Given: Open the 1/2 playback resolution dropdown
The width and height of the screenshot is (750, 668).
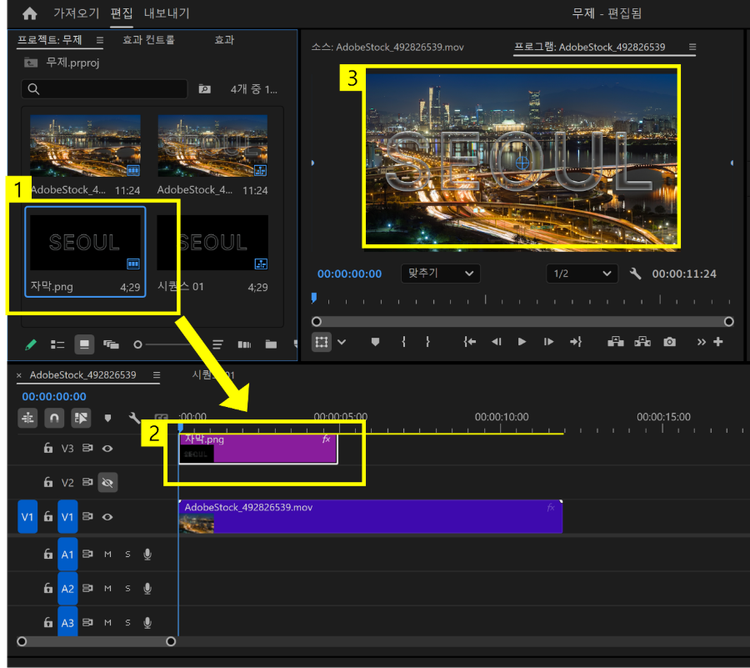Looking at the screenshot, I should coord(582,273).
